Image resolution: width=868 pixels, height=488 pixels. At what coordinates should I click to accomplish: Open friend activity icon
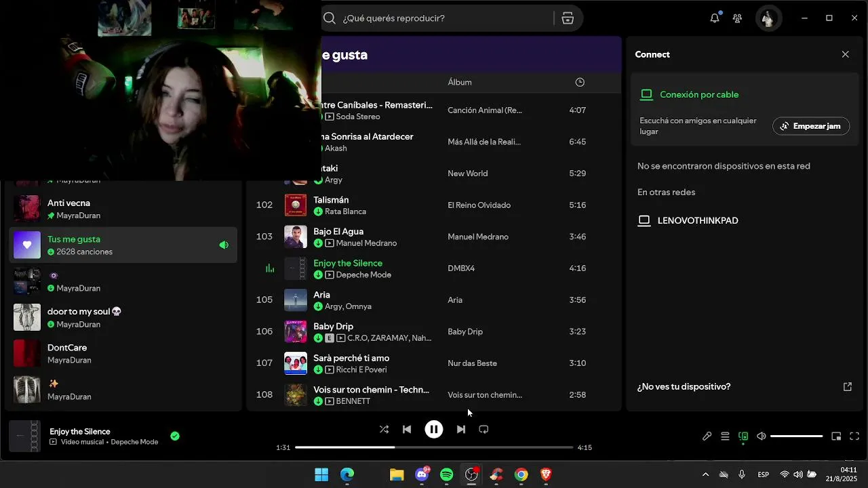737,18
